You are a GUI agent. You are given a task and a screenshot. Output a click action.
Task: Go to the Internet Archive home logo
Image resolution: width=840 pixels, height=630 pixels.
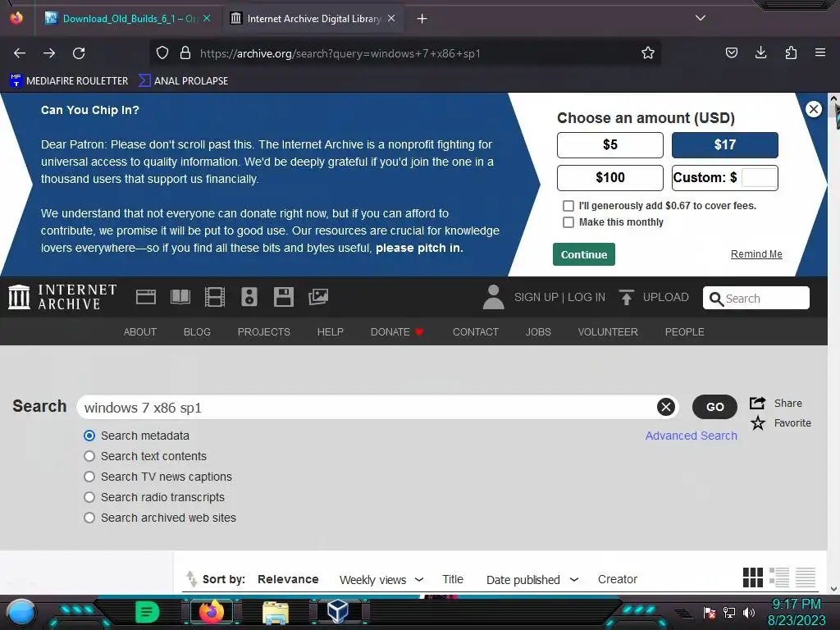62,297
